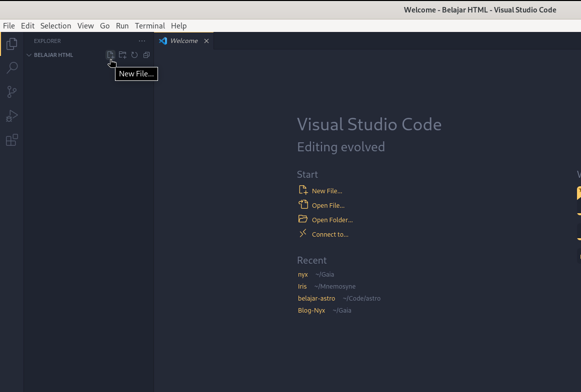Screen dimensions: 581x392
Task: Click the Editing evolved subtitle
Action: pyautogui.click(x=341, y=147)
